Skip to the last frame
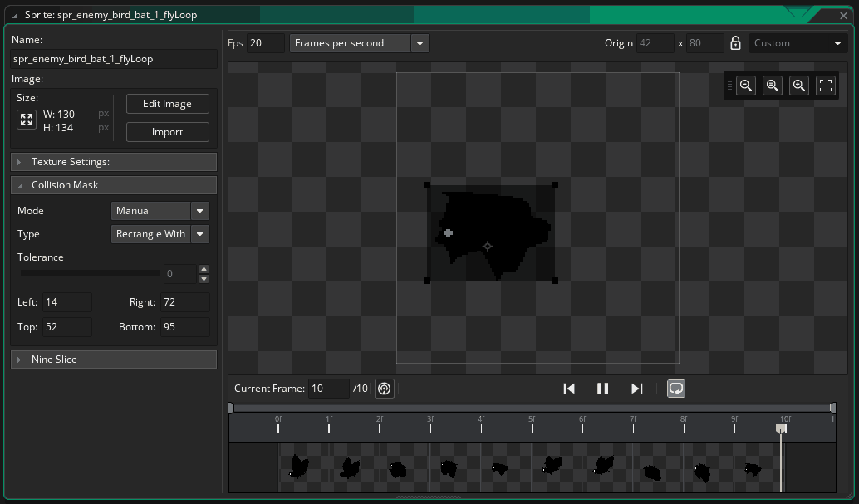Viewport: 859px width, 504px height. coord(637,388)
